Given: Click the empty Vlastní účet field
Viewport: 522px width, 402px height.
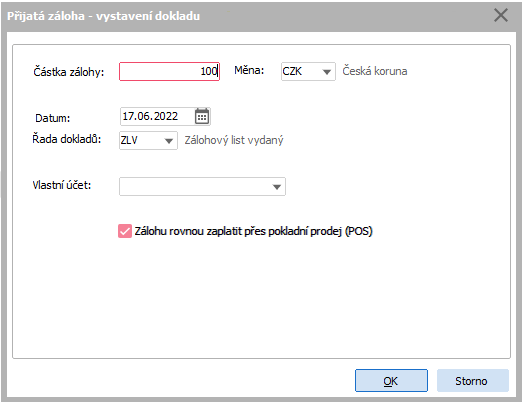Looking at the screenshot, I should tap(194, 187).
